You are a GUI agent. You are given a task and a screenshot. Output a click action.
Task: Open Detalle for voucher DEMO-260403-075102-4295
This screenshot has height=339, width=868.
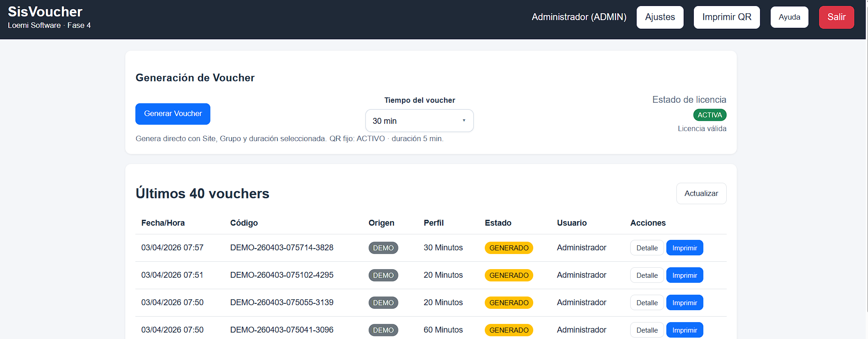(x=647, y=275)
